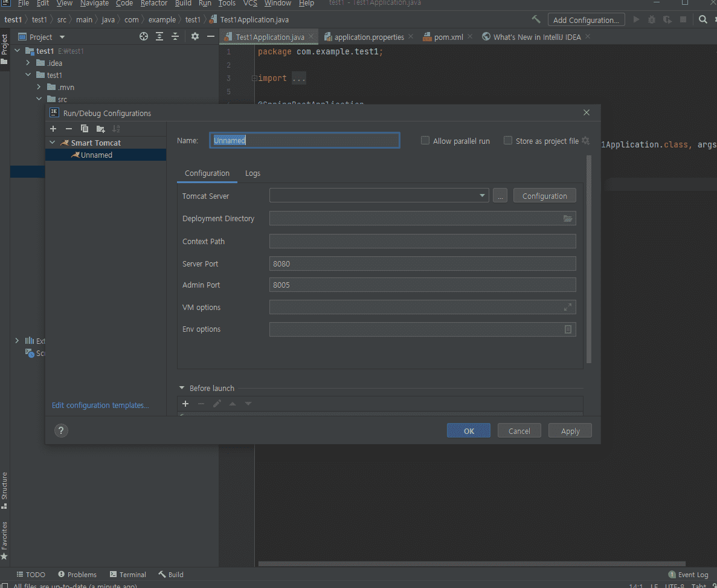Screen dimensions: 717x588
Task: Click the Add New Configuration plus icon
Action: point(53,129)
